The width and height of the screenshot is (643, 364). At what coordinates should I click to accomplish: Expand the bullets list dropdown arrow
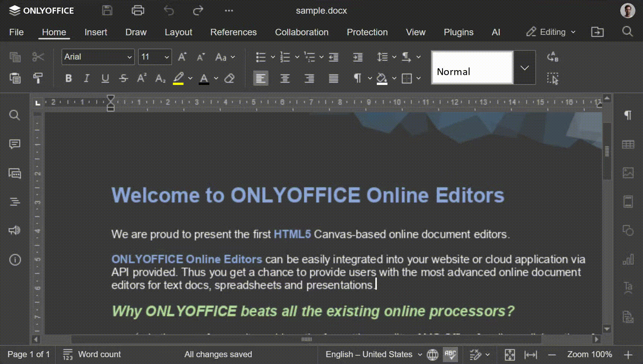[x=273, y=57]
